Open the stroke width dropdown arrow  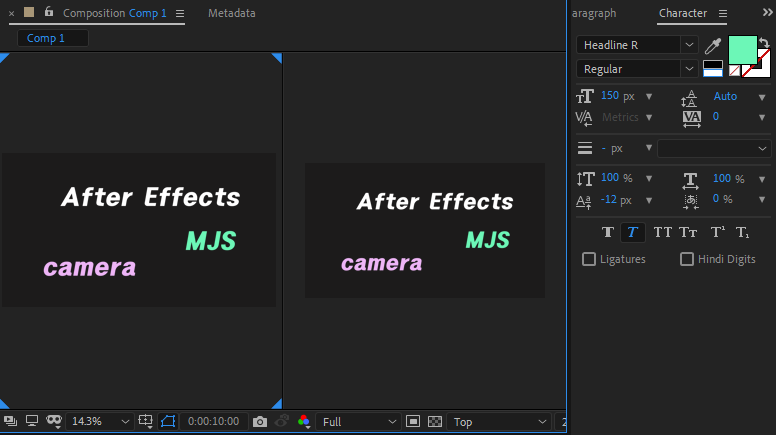point(649,148)
